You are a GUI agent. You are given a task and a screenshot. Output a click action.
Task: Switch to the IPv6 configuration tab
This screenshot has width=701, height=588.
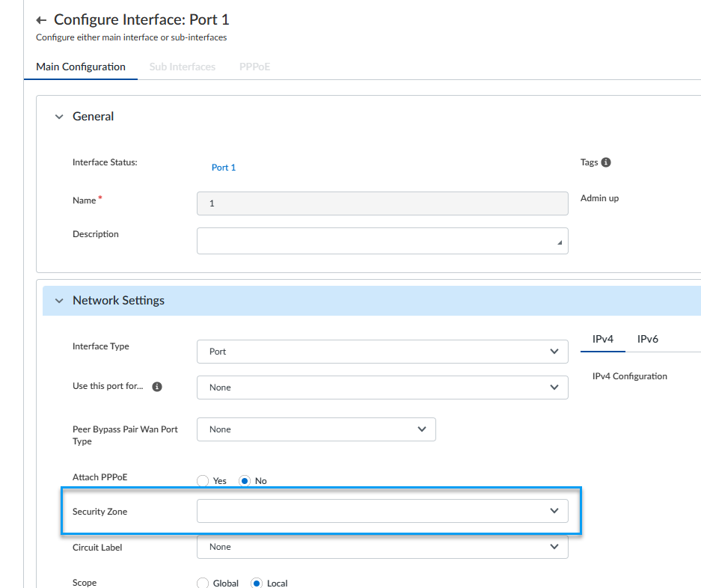(648, 339)
